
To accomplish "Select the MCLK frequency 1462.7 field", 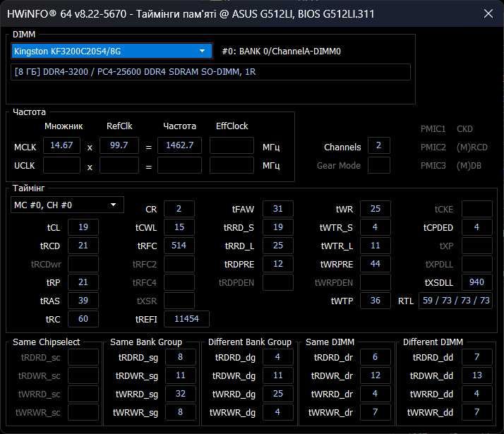I will [x=180, y=145].
